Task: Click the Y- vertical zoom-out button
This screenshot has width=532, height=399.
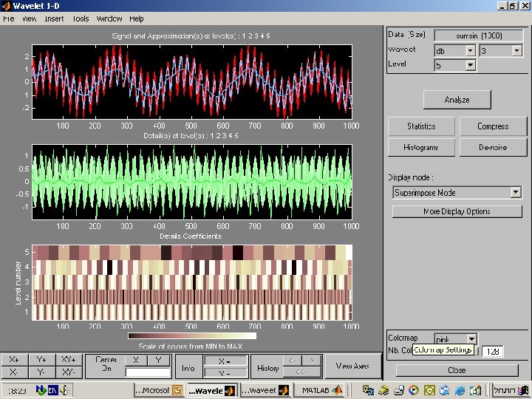Action: click(x=41, y=372)
